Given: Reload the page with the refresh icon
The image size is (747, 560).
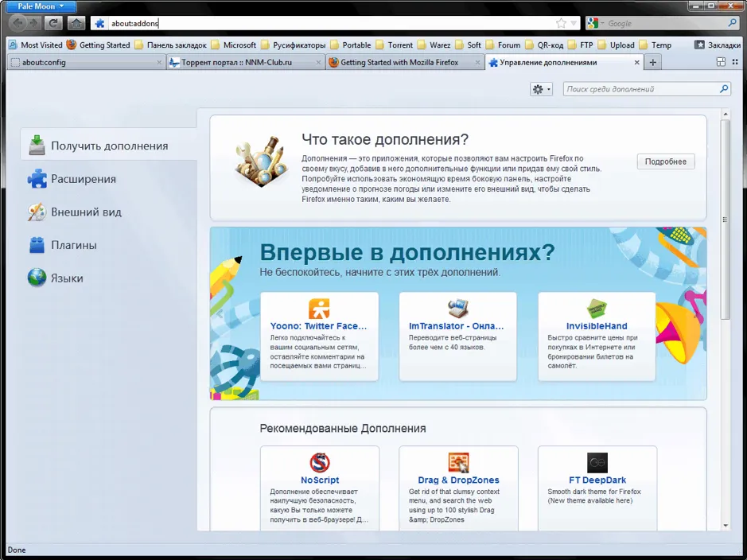Looking at the screenshot, I should pos(53,23).
